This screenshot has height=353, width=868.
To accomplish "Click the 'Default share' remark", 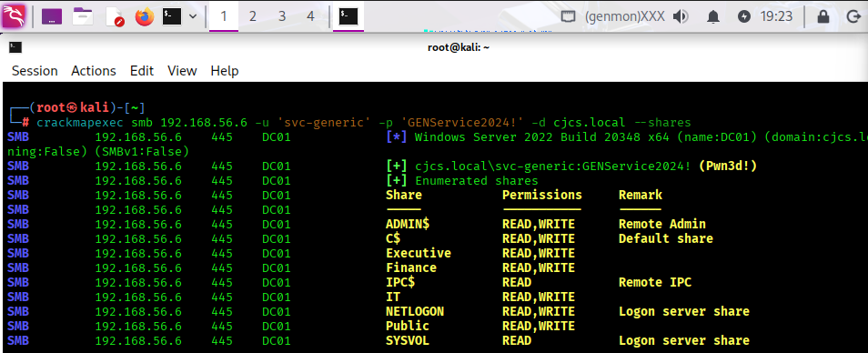I will point(666,238).
